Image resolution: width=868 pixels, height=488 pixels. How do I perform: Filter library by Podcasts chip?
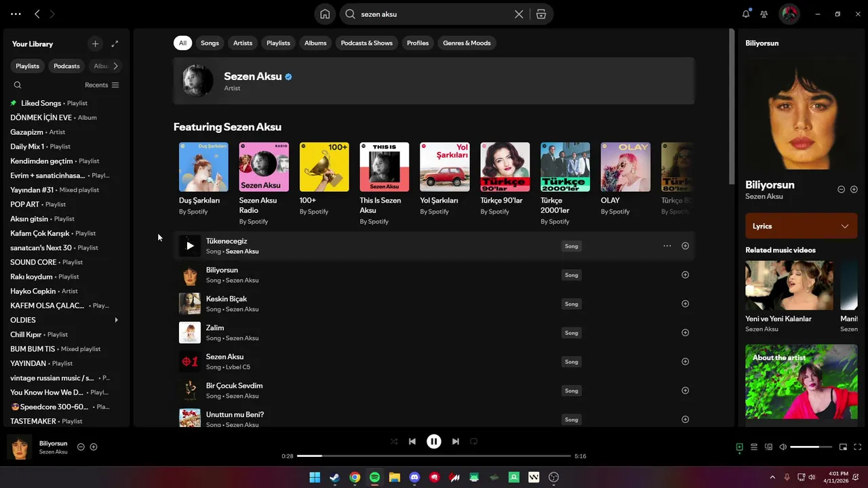tap(66, 66)
